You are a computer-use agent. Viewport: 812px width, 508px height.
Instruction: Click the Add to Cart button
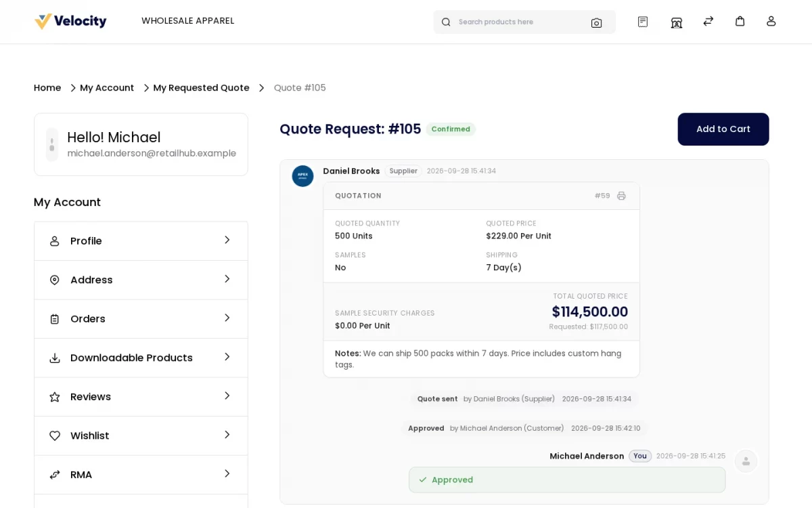[x=723, y=129]
